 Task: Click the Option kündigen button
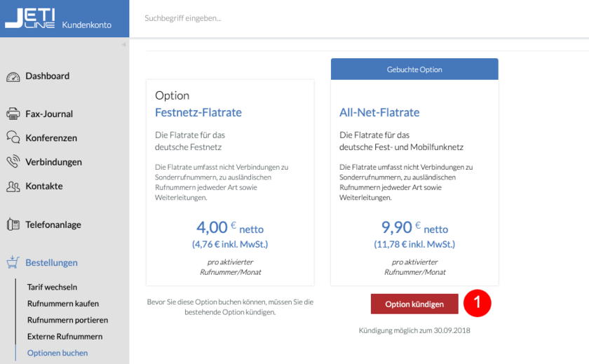coord(414,304)
